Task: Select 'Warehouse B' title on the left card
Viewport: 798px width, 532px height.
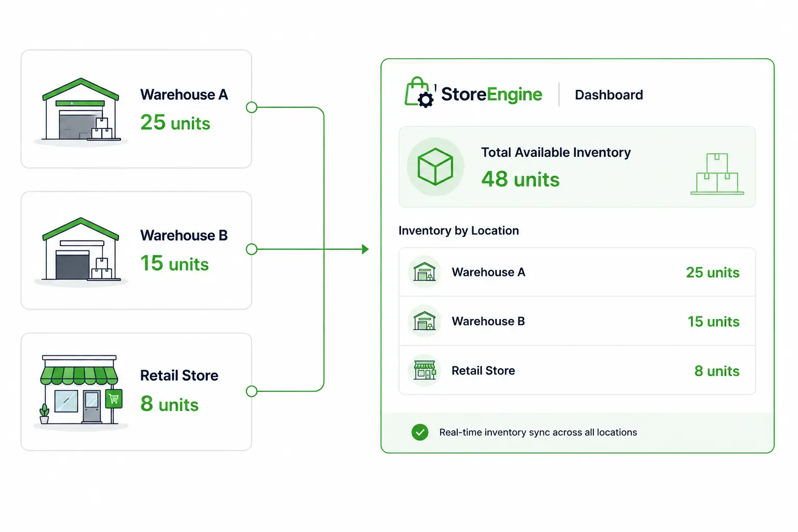Action: click(x=184, y=235)
